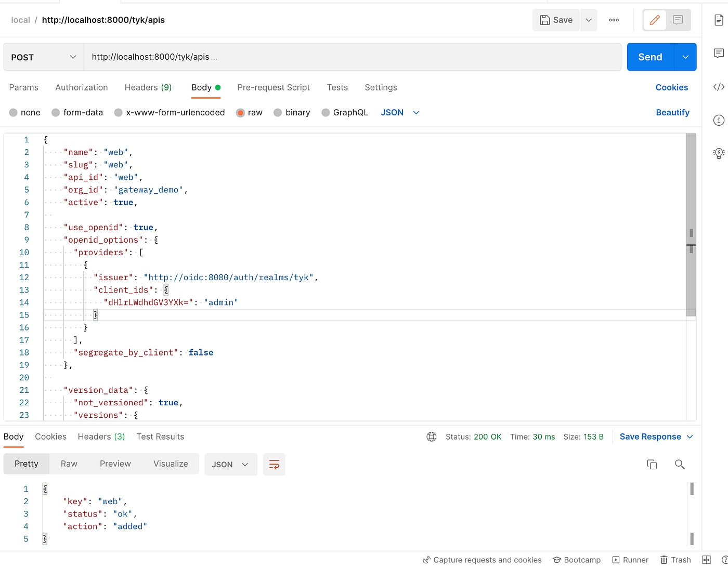Open the code snippet panel
This screenshot has height=568, width=728.
[719, 87]
